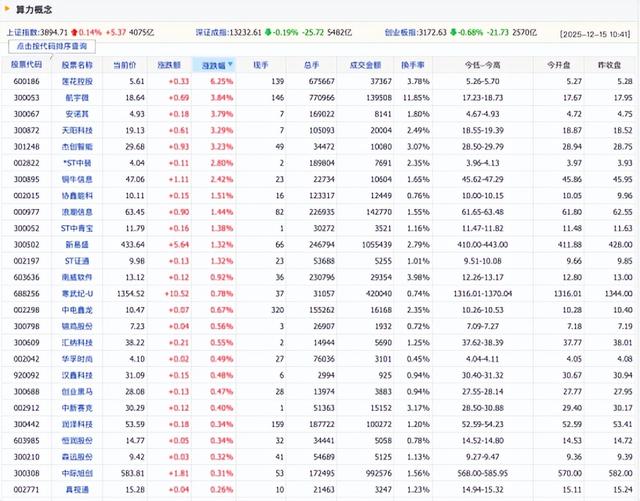Open the 汉鑫科技 stock link
This screenshot has width=640, height=501.
[x=77, y=375]
